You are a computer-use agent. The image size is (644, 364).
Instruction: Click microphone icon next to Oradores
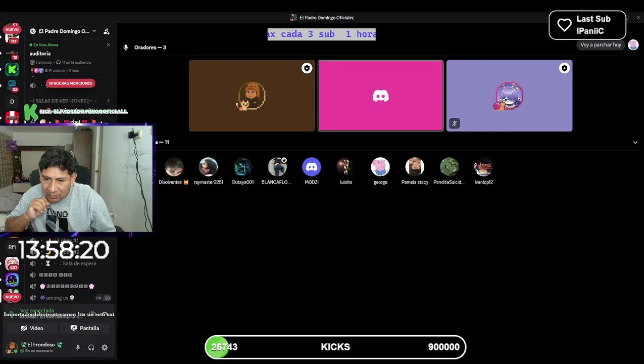pos(126,48)
